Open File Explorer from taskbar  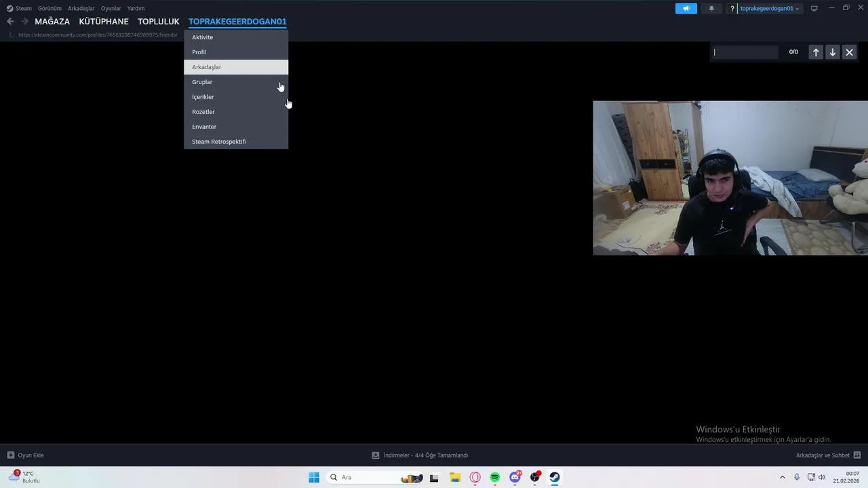point(455,477)
